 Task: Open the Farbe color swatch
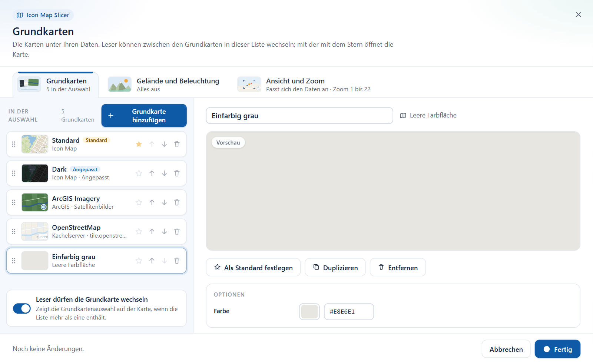click(x=309, y=312)
